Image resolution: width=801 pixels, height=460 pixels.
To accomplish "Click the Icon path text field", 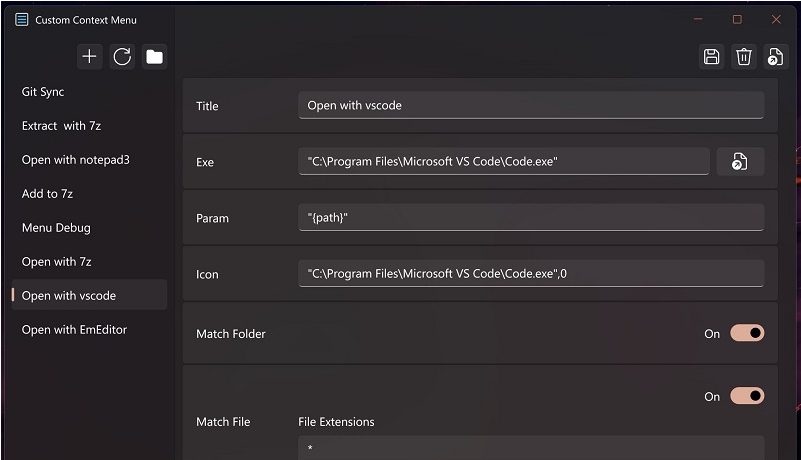I will [x=530, y=273].
